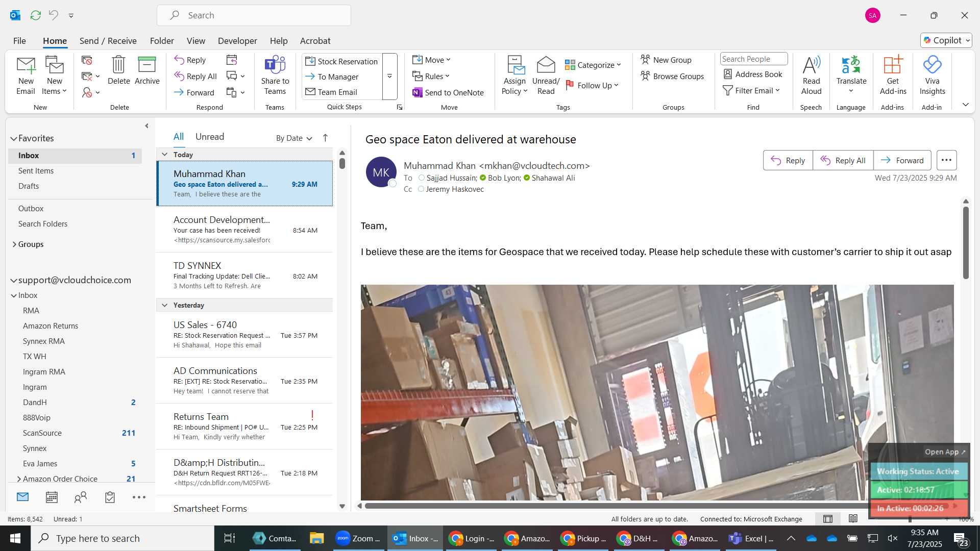Click ribbon Reply All button

tap(195, 76)
